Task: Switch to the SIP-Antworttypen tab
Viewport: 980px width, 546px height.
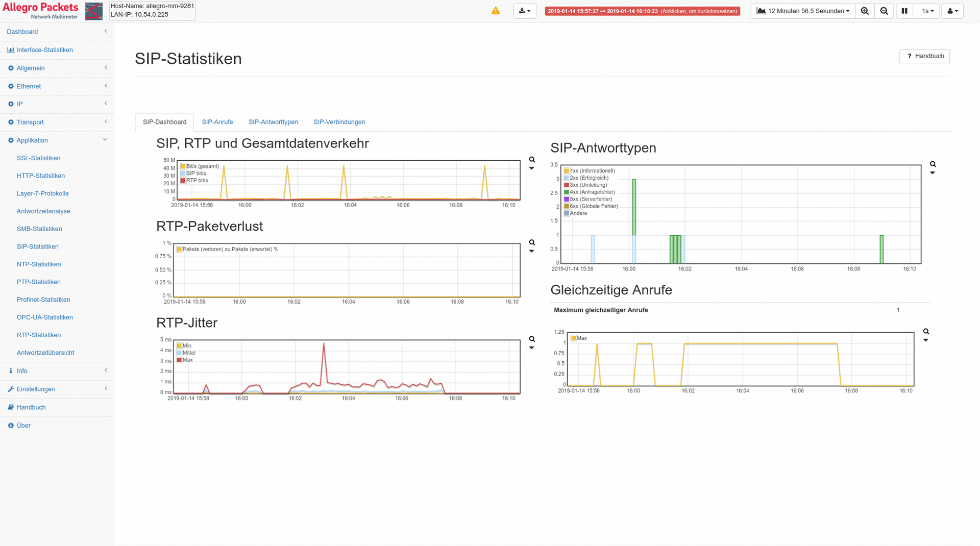Action: (x=273, y=122)
